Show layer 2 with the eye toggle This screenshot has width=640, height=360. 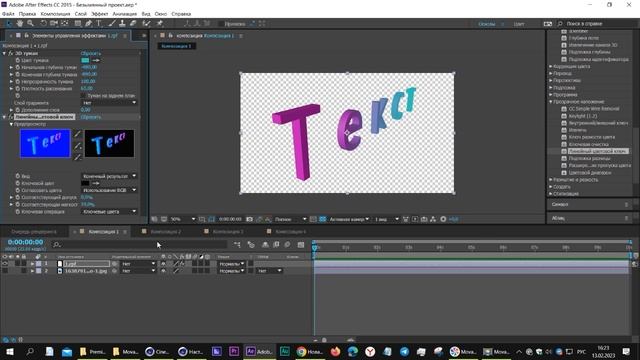tap(5, 271)
